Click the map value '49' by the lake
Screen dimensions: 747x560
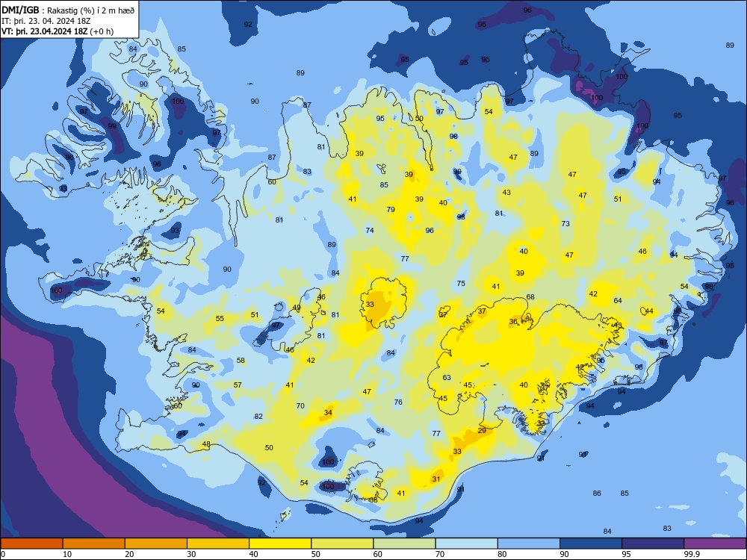tap(297, 308)
